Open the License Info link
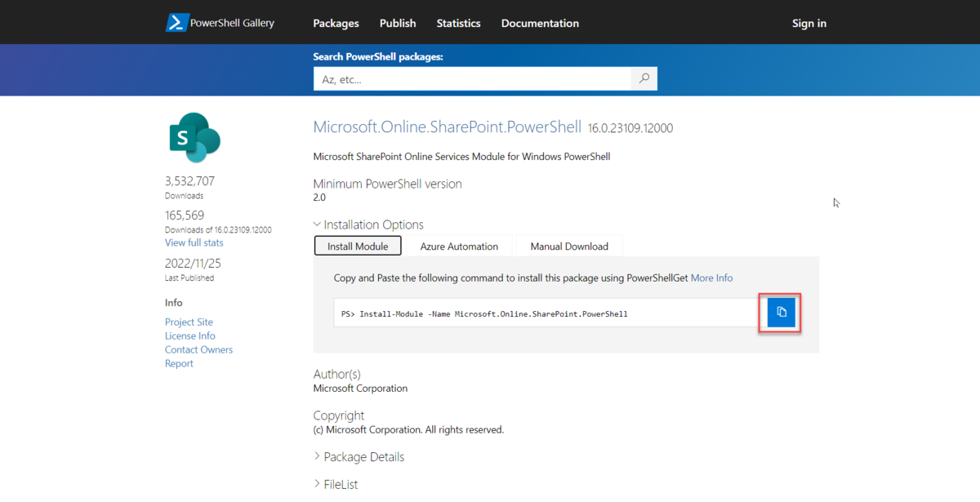The image size is (980, 502). (x=190, y=335)
